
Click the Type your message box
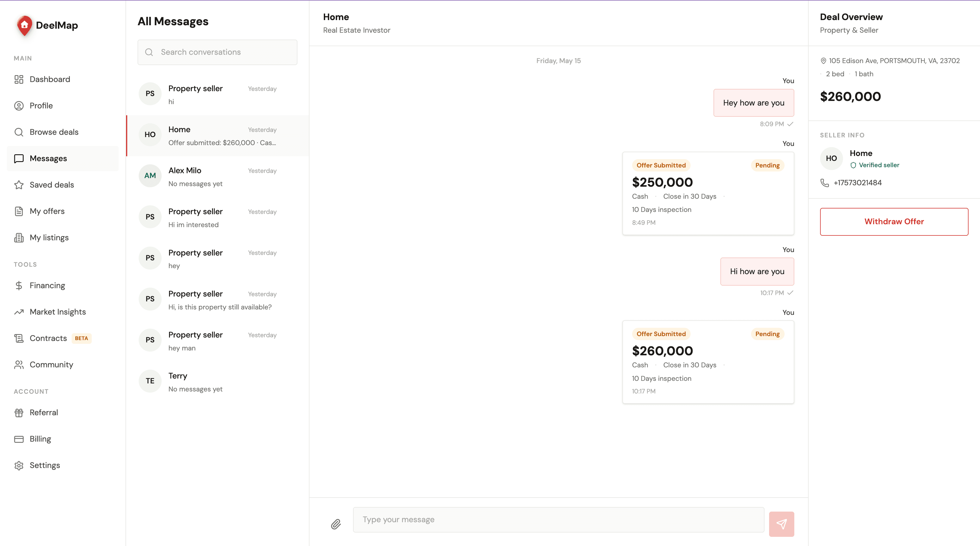tap(558, 520)
